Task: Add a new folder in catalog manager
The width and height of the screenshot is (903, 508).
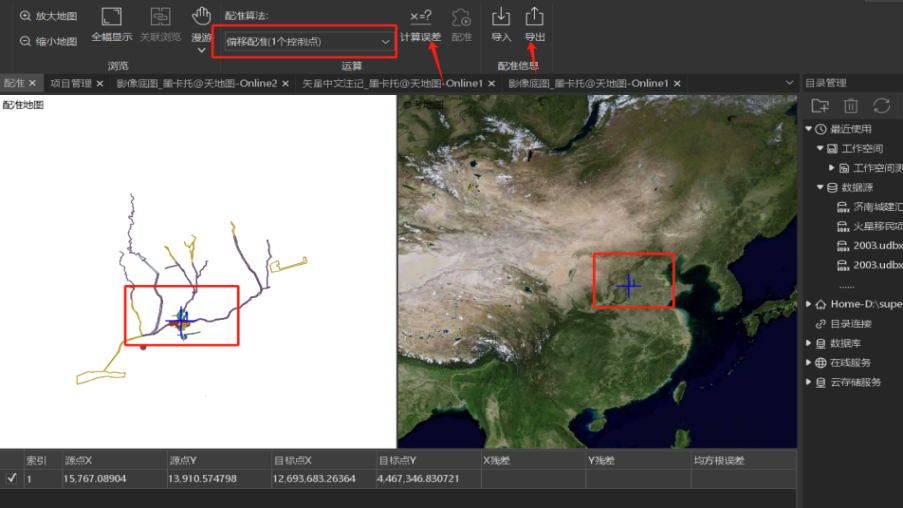Action: pos(819,106)
